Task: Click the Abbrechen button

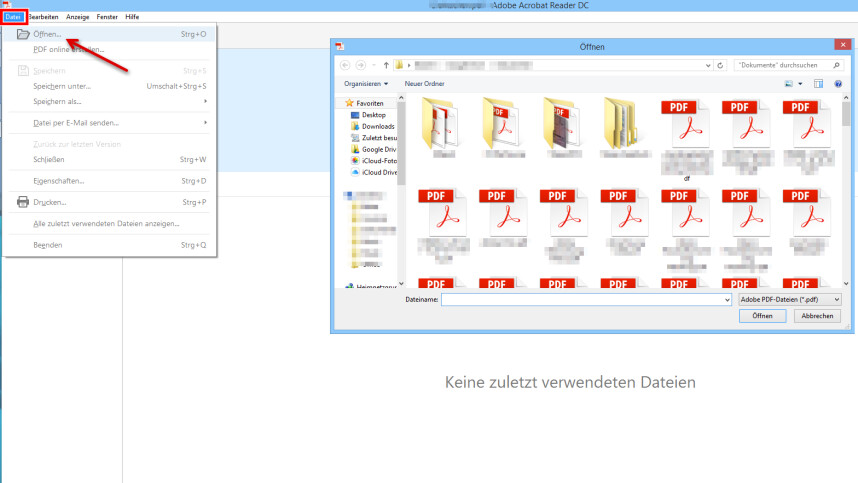Action: click(817, 316)
